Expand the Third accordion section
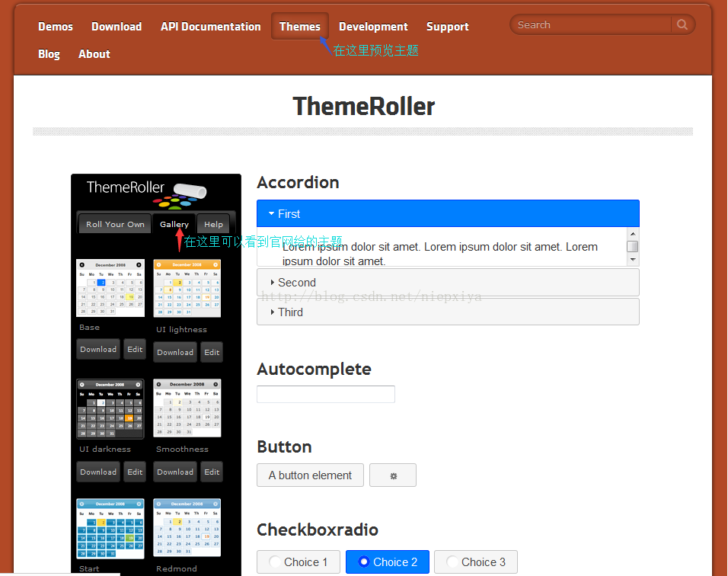The image size is (728, 576). pos(448,312)
